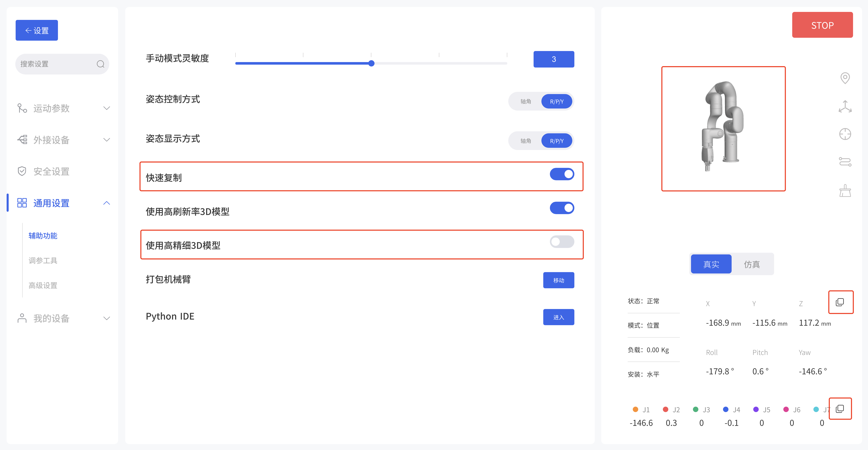This screenshot has width=868, height=450.
Task: Copy joint values using bottom copy icon
Action: [840, 409]
